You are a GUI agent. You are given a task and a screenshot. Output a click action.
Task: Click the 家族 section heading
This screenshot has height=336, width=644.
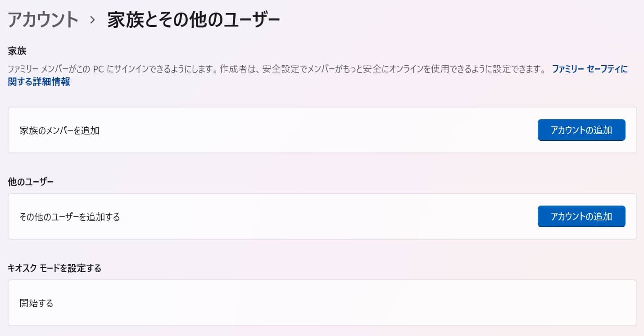tap(17, 51)
